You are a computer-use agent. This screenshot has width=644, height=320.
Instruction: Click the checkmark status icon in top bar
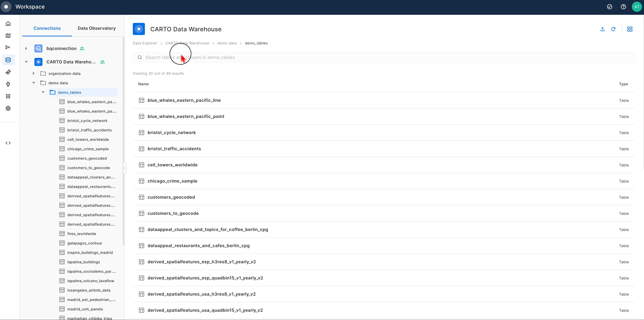609,7
